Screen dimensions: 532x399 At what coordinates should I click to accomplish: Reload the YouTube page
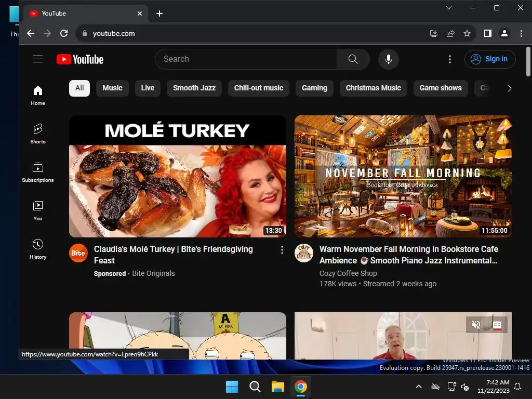tap(64, 33)
